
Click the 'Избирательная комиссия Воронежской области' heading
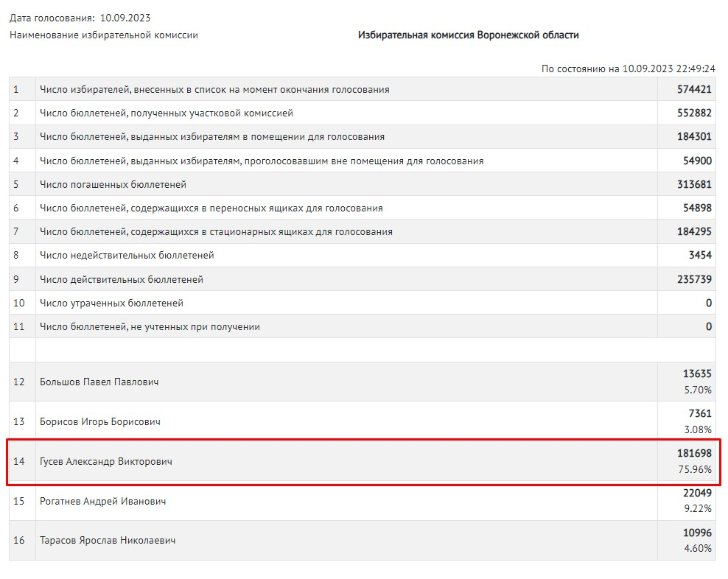(469, 35)
